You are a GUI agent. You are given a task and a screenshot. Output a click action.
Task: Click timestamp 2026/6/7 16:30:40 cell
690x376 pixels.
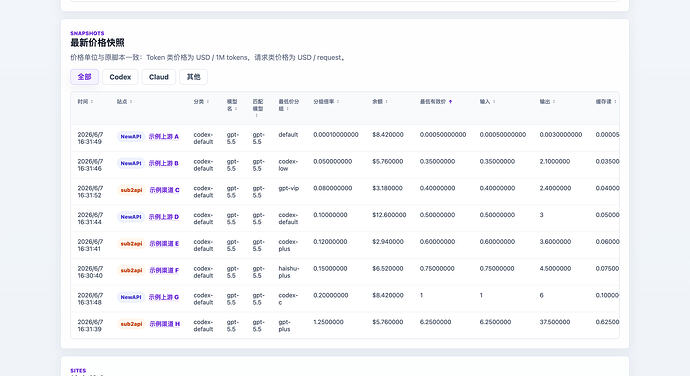[90, 272]
